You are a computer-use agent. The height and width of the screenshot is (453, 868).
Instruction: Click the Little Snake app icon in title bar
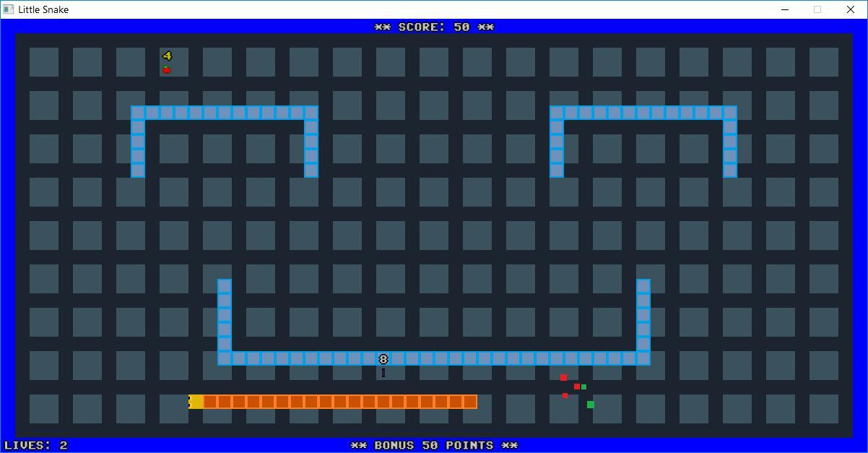(9, 9)
